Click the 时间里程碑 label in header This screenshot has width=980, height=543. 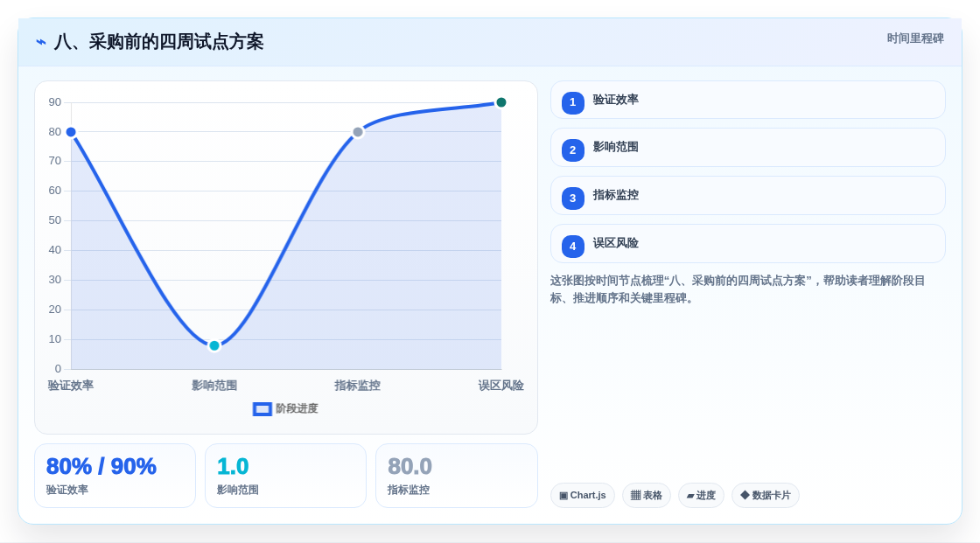[x=915, y=38]
